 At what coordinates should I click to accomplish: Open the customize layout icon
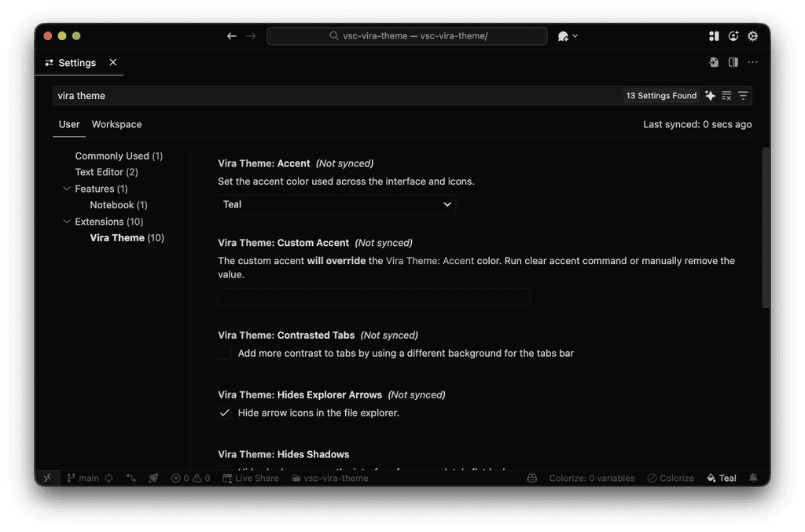point(714,36)
